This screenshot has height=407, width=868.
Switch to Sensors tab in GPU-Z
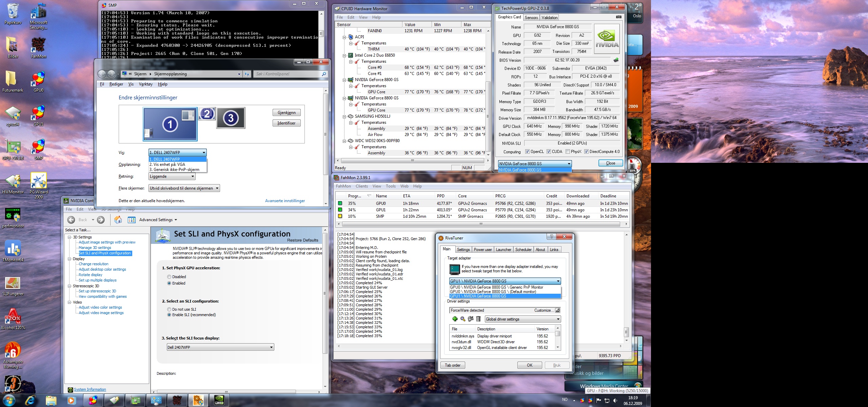tap(531, 18)
